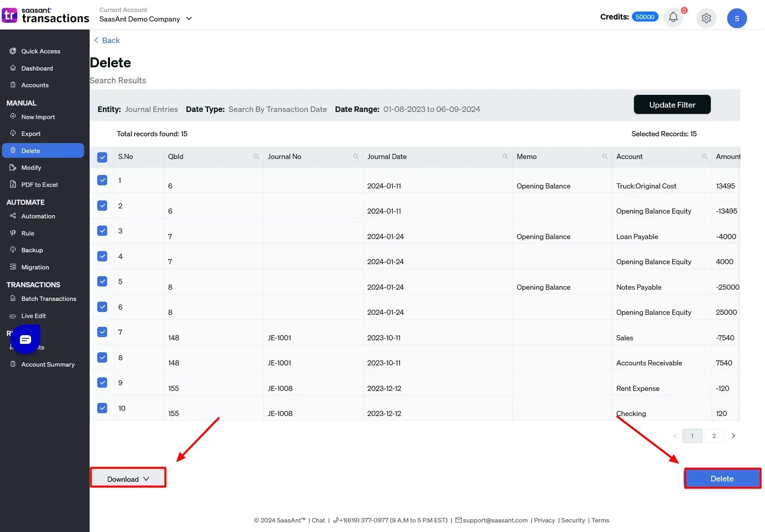Select PDF to Excel converter
The height and width of the screenshot is (532, 765).
(x=39, y=184)
